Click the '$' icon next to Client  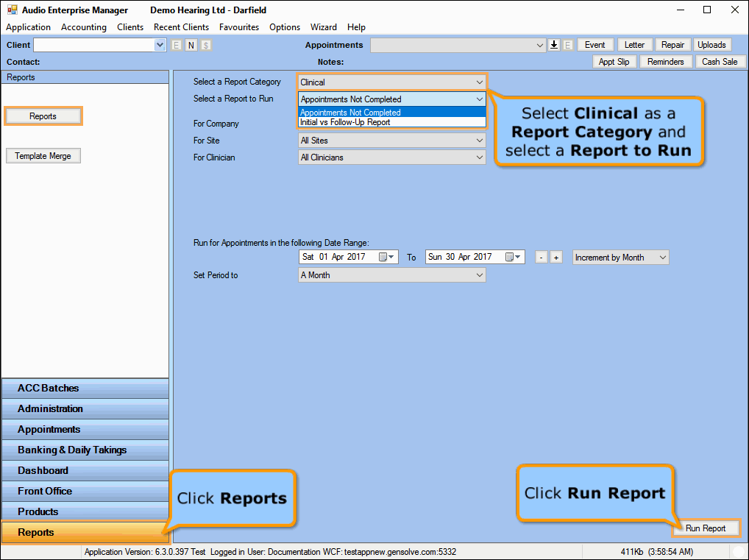[205, 46]
